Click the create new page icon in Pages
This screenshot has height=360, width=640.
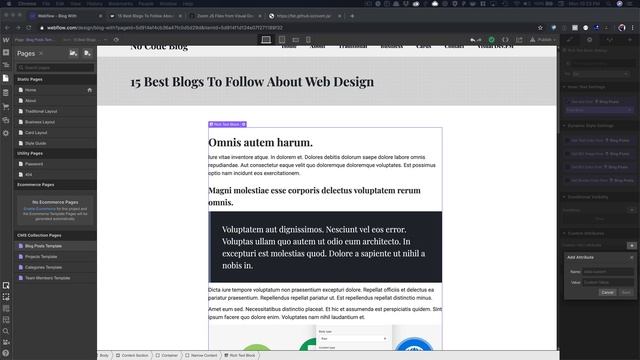pyautogui.click(x=87, y=53)
